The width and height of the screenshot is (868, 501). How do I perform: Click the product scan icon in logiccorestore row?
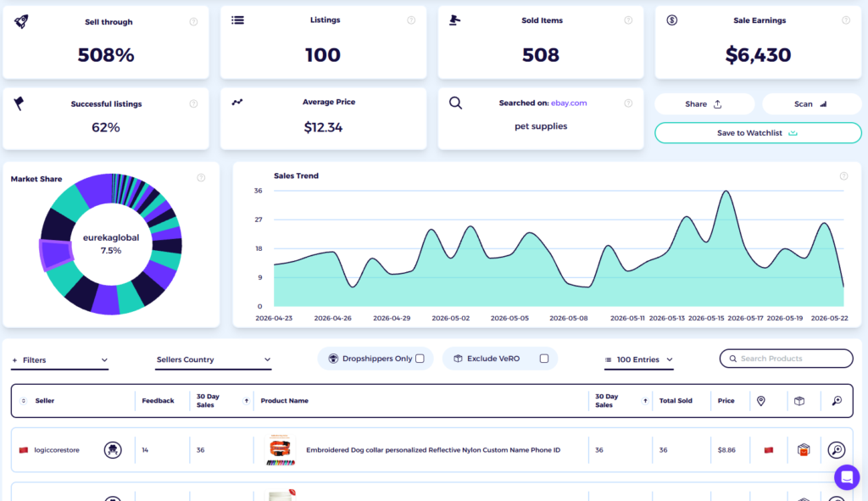click(x=837, y=449)
